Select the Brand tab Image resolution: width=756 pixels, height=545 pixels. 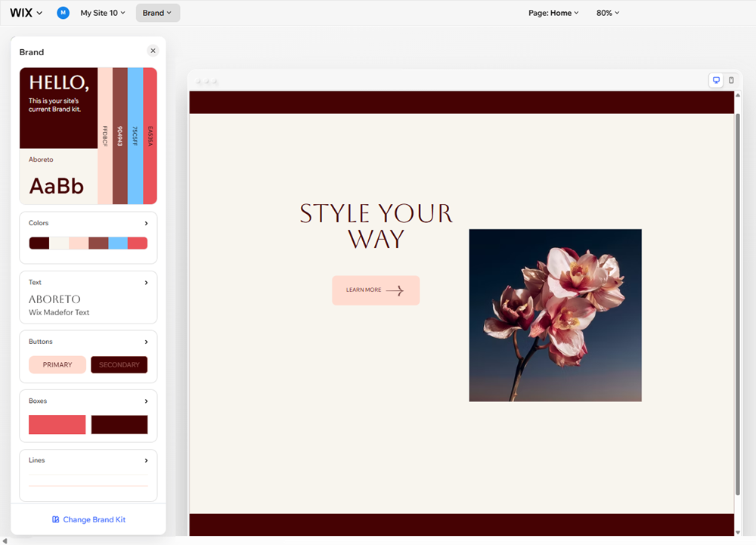[157, 12]
